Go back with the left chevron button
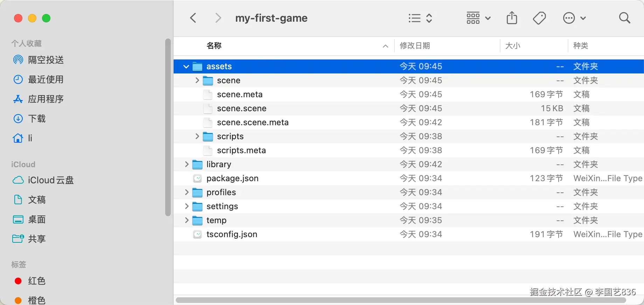 click(193, 18)
